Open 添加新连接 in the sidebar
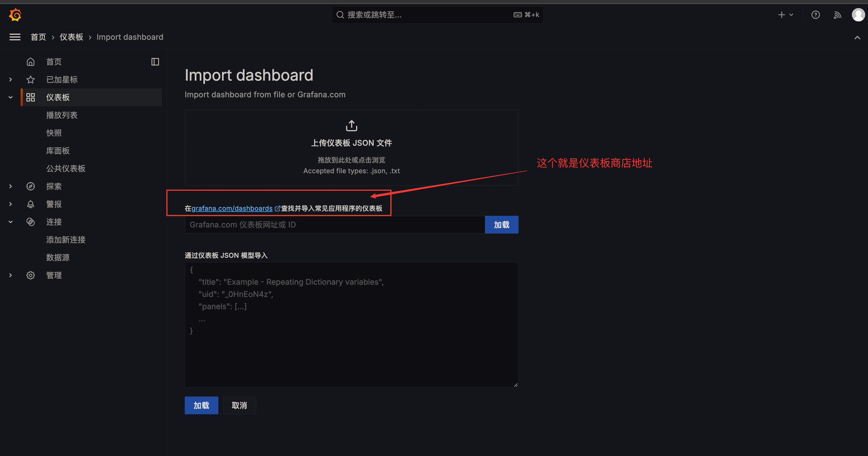This screenshot has height=456, width=868. (x=66, y=240)
